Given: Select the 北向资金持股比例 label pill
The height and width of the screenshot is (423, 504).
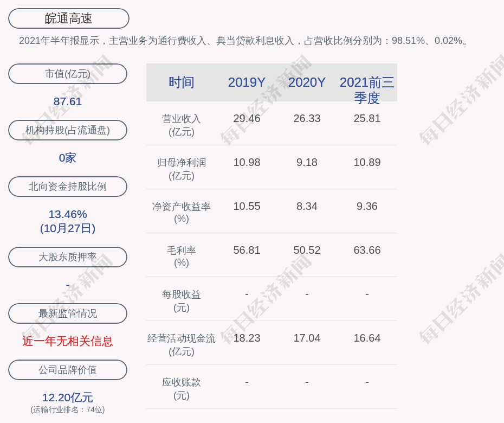Looking at the screenshot, I should click(x=68, y=187).
